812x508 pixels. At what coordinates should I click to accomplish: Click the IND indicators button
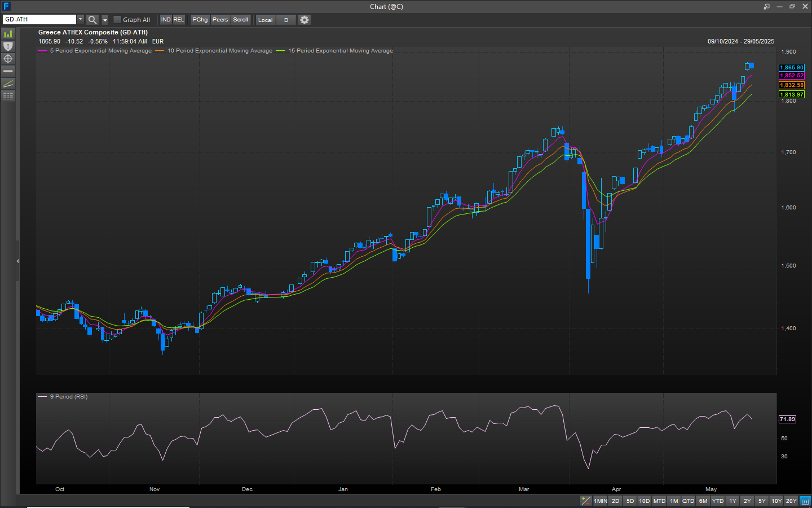click(x=166, y=20)
